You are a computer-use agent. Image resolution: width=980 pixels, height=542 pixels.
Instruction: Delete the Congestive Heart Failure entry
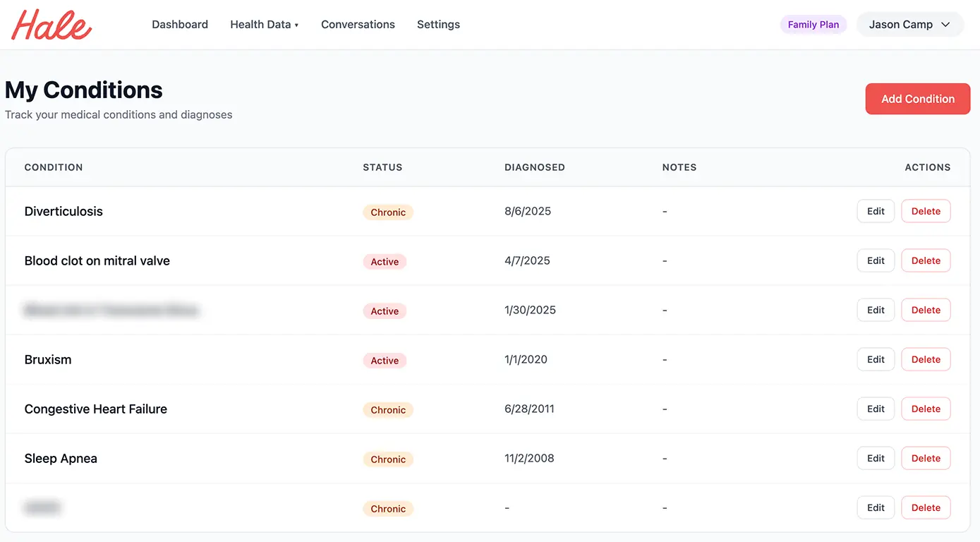pyautogui.click(x=926, y=409)
